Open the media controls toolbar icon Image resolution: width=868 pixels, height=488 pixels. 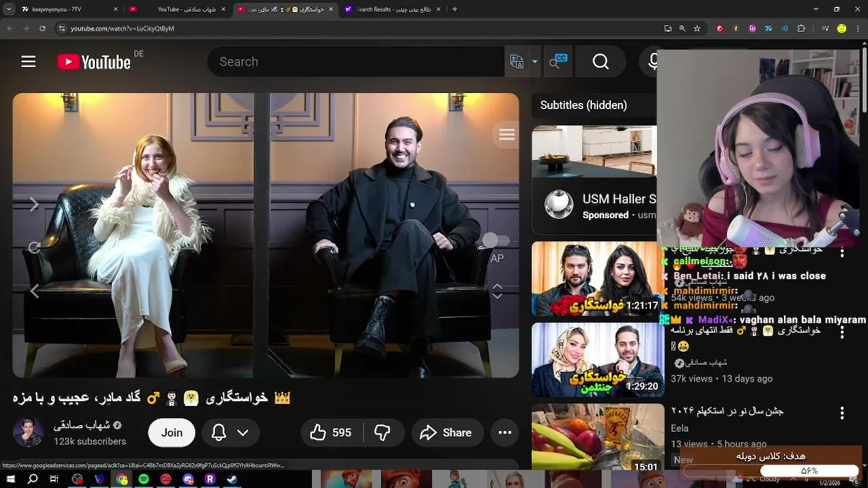(825, 28)
